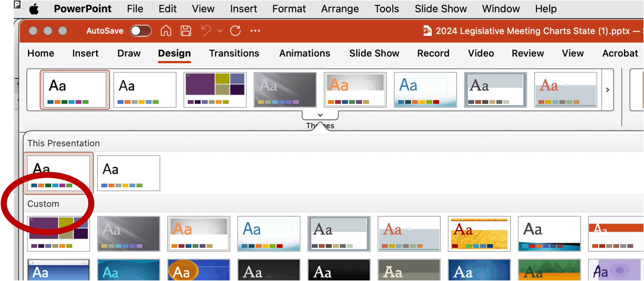Open the PowerPoint app menu
This screenshot has width=644, height=281.
[83, 9]
